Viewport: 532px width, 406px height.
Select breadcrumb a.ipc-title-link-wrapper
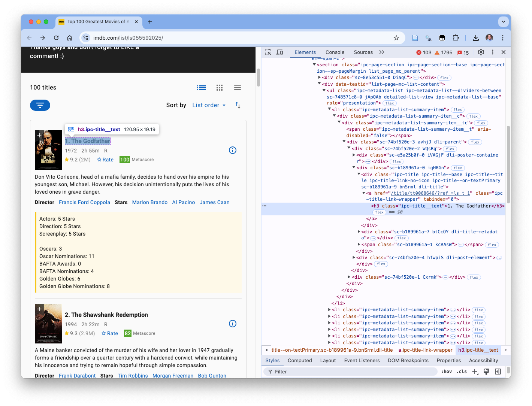[425, 350]
